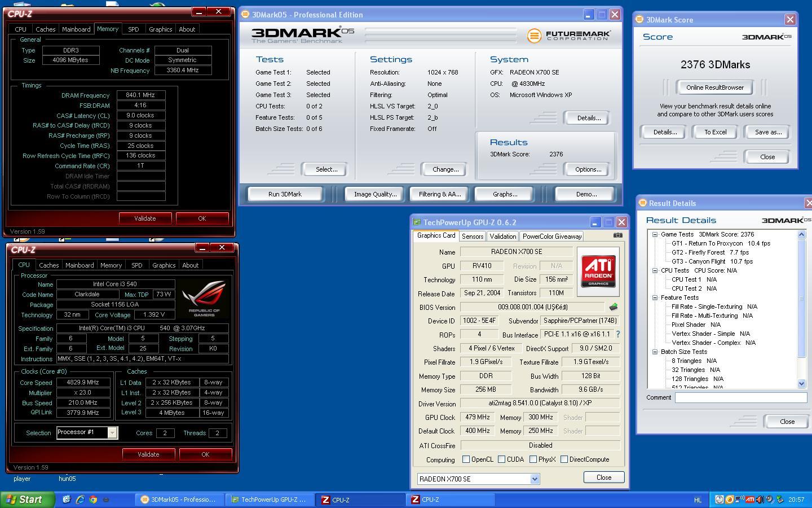Click Validate in CPU-Z memory window
The width and height of the screenshot is (812, 508).
tap(145, 218)
